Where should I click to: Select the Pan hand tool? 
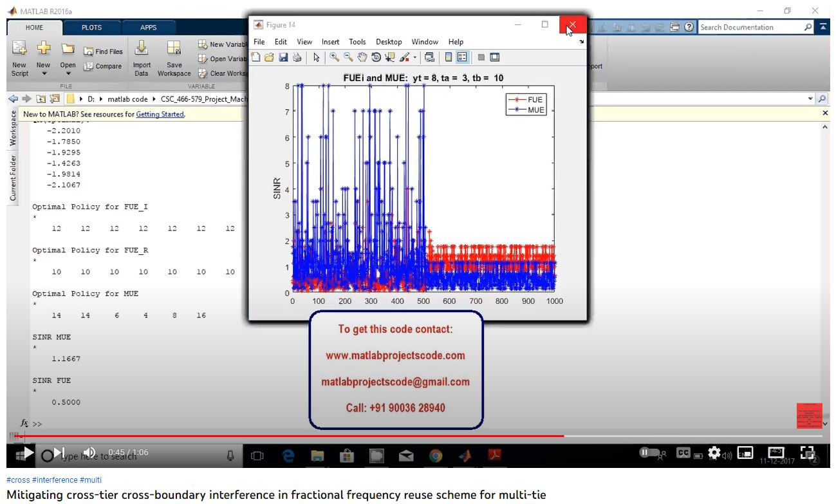(362, 57)
